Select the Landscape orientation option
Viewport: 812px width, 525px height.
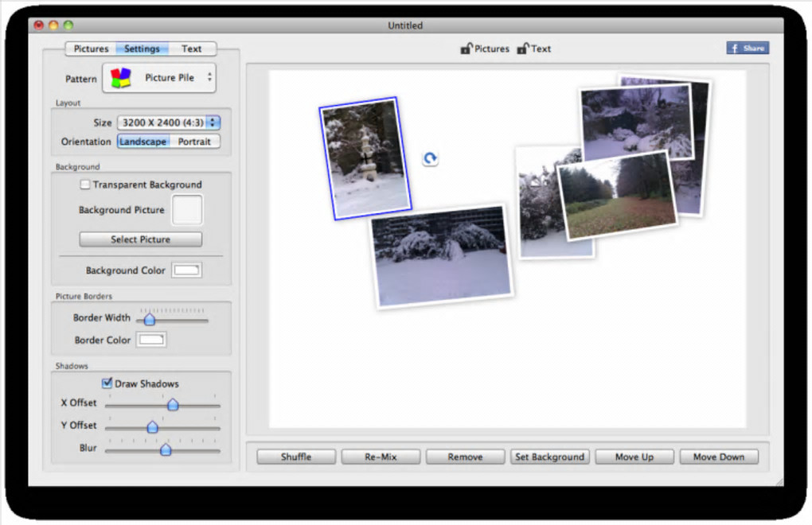(x=143, y=142)
